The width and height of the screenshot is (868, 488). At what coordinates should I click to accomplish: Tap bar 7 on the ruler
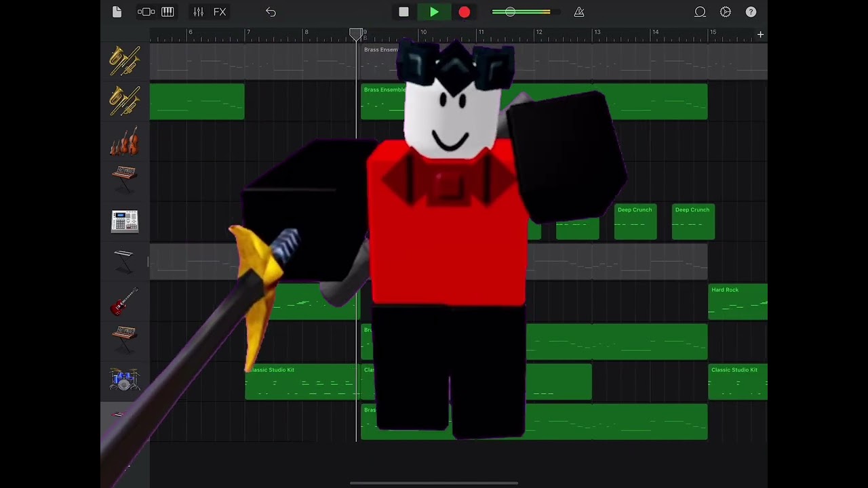(x=248, y=32)
